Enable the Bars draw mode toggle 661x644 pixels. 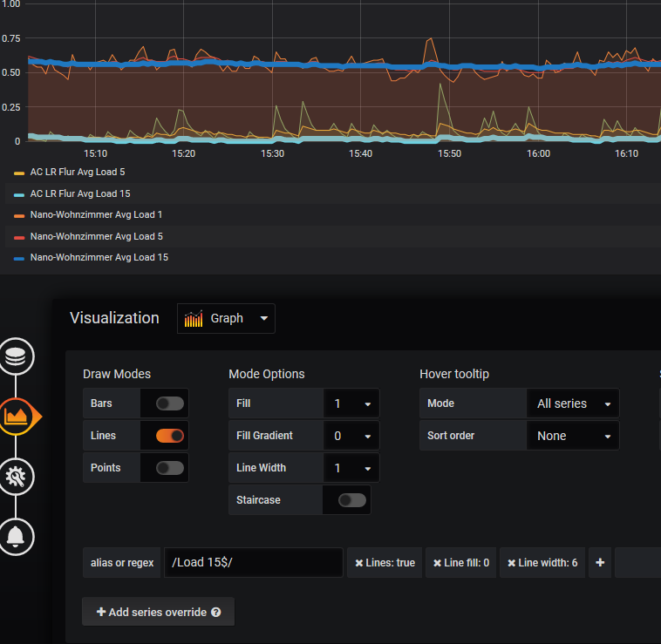pyautogui.click(x=170, y=404)
